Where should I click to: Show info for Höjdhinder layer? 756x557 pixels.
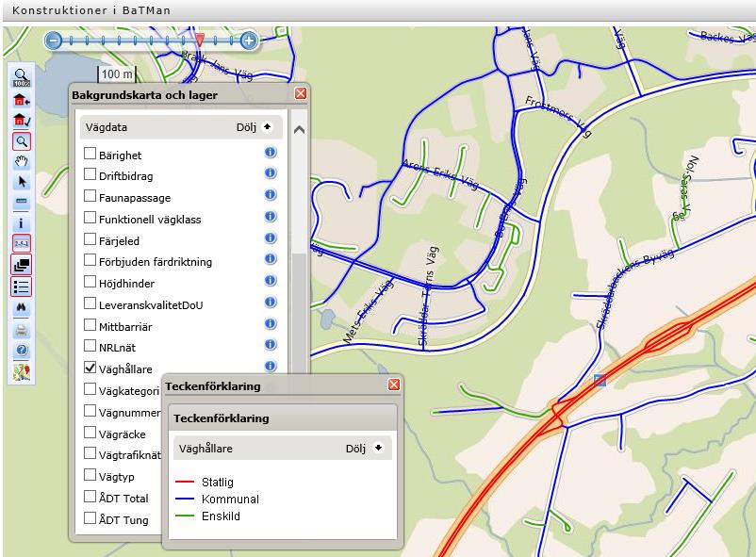pyautogui.click(x=271, y=281)
